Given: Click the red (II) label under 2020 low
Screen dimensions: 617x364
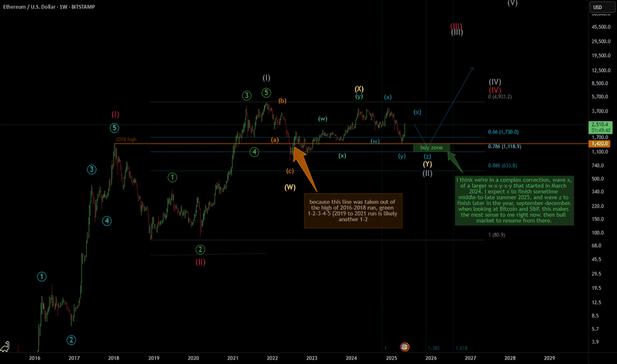Looking at the screenshot, I should coord(201,262).
